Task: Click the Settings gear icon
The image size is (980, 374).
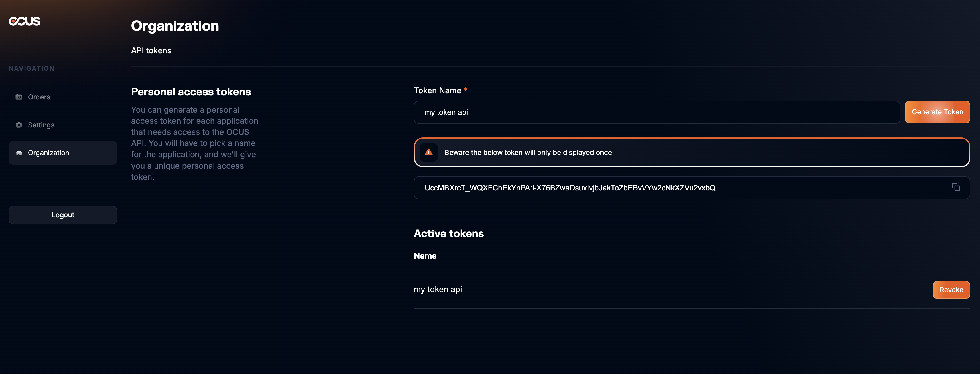Action: (19, 125)
